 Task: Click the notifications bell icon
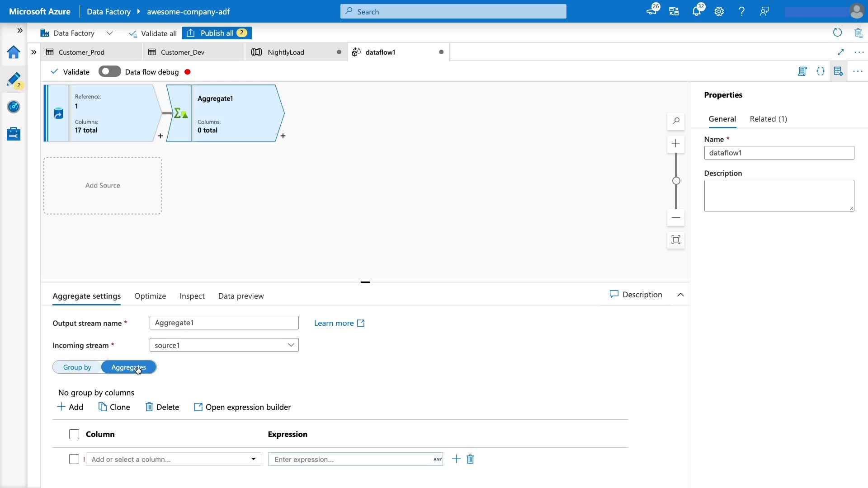696,12
